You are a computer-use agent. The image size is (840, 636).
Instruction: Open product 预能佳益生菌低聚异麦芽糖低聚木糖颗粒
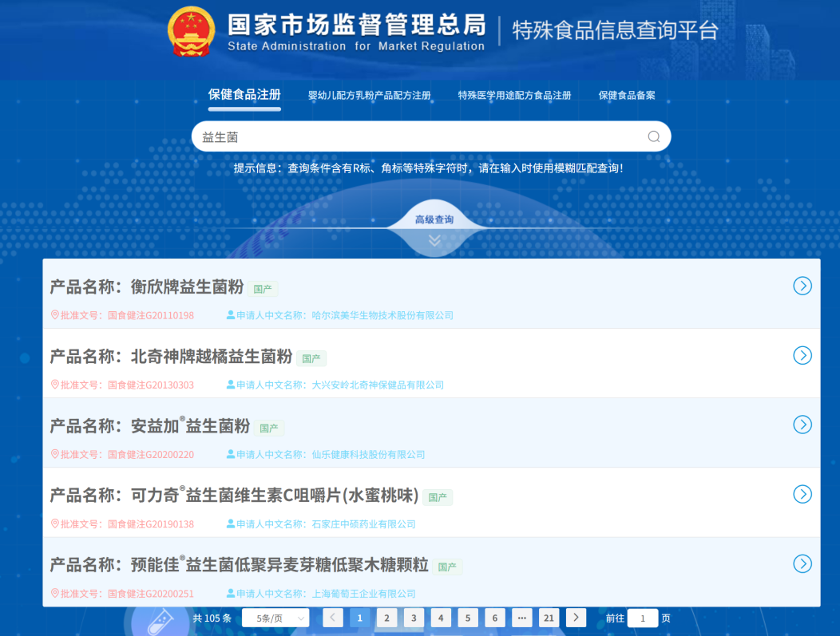point(279,565)
